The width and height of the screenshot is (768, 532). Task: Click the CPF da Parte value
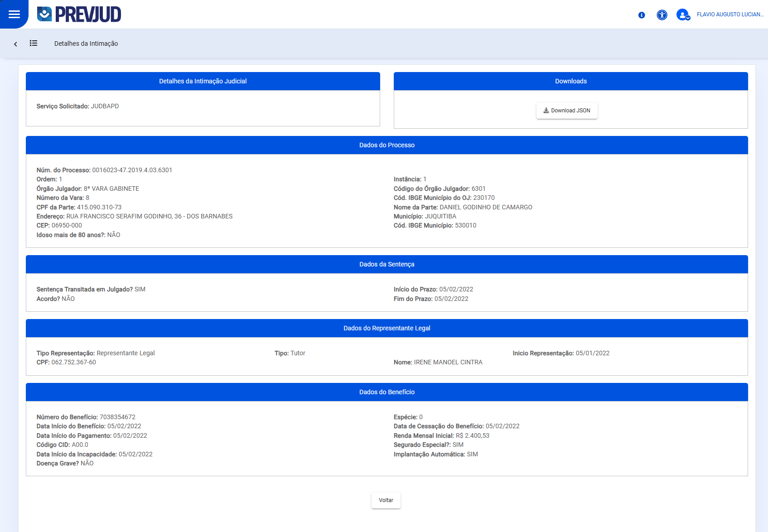99,207
